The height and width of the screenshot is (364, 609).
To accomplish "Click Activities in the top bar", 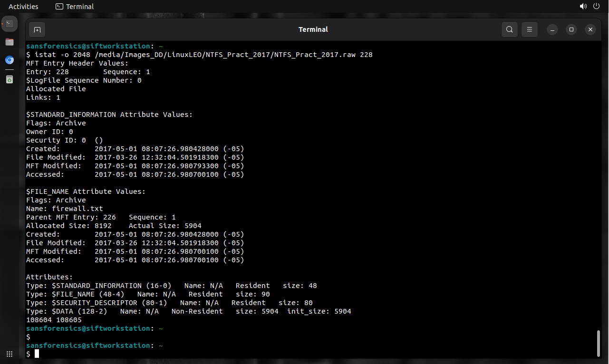I will click(23, 6).
